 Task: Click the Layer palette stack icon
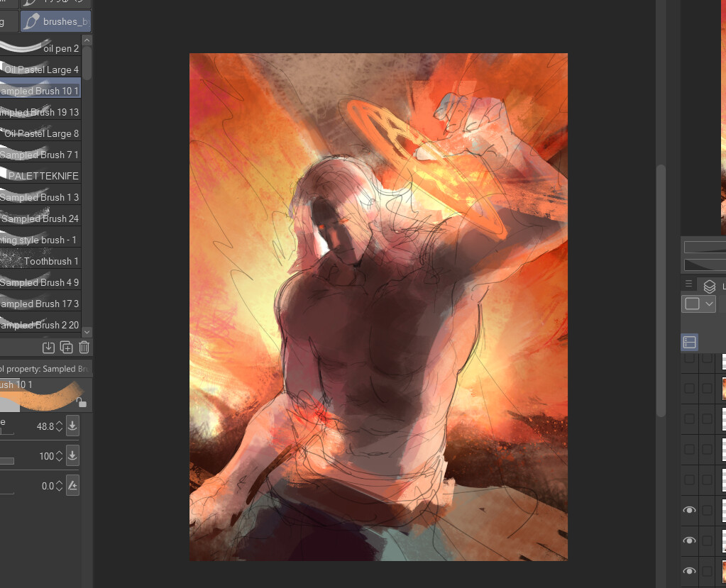coord(709,287)
